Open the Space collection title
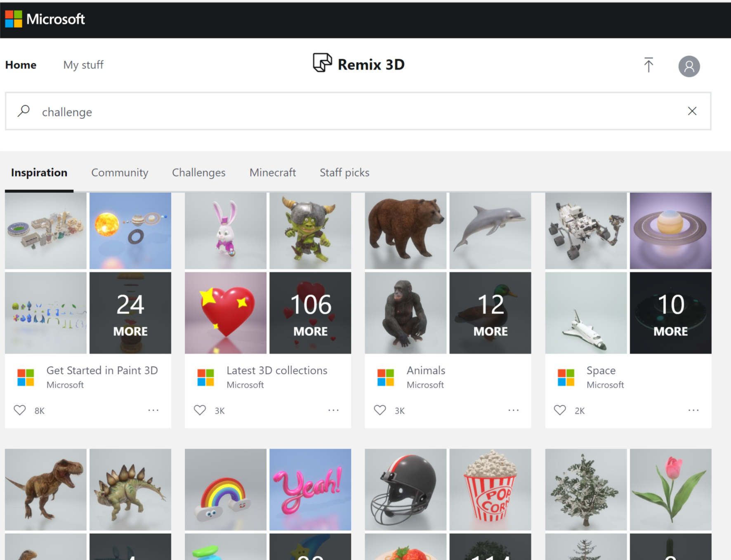Viewport: 731px width, 560px height. pos(601,371)
